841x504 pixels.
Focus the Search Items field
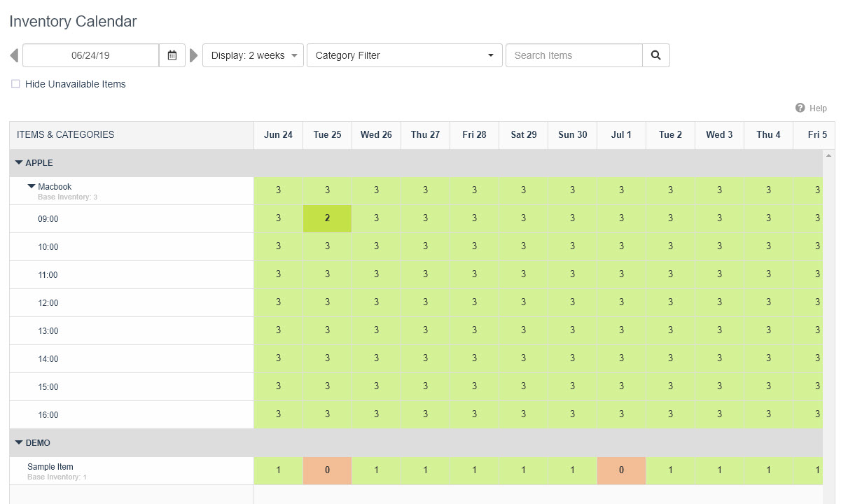(x=574, y=55)
